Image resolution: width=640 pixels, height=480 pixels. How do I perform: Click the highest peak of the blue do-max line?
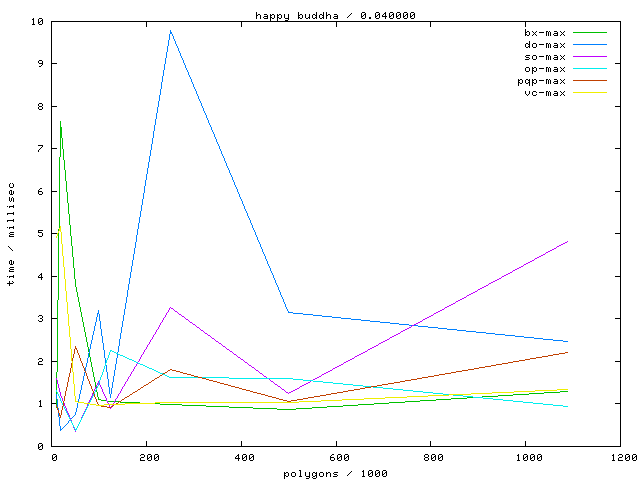(171, 30)
